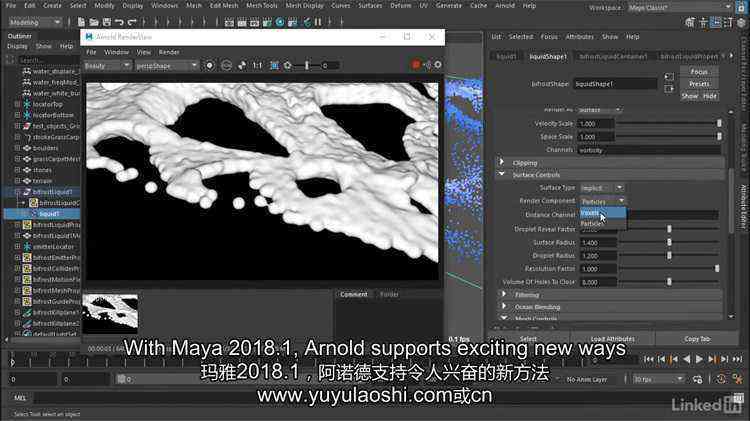The width and height of the screenshot is (750, 421).
Task: Open the Window menu in Arnold RenderView
Action: (116, 52)
